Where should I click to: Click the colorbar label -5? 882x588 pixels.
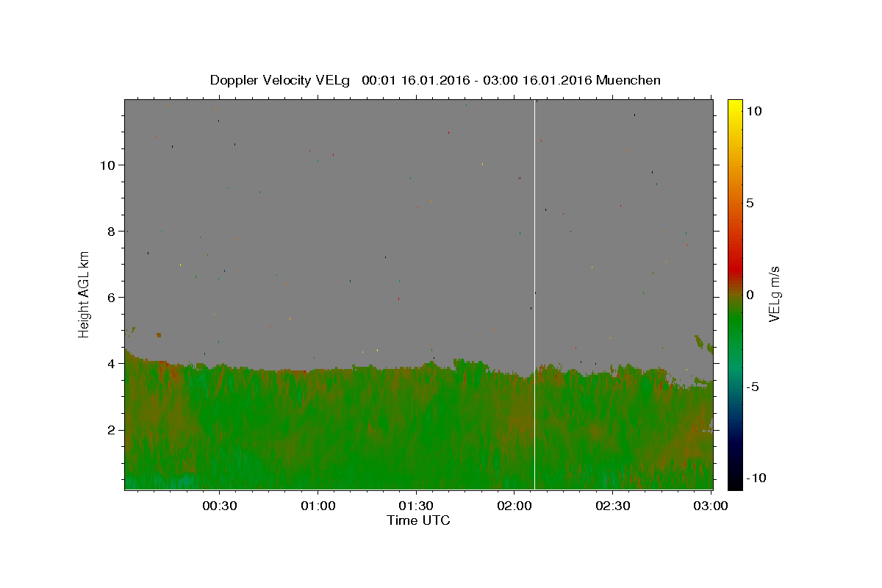click(x=753, y=387)
